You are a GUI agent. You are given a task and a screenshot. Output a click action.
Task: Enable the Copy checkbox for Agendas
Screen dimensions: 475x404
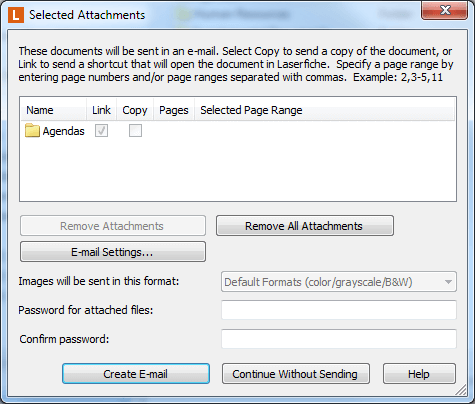pos(135,130)
